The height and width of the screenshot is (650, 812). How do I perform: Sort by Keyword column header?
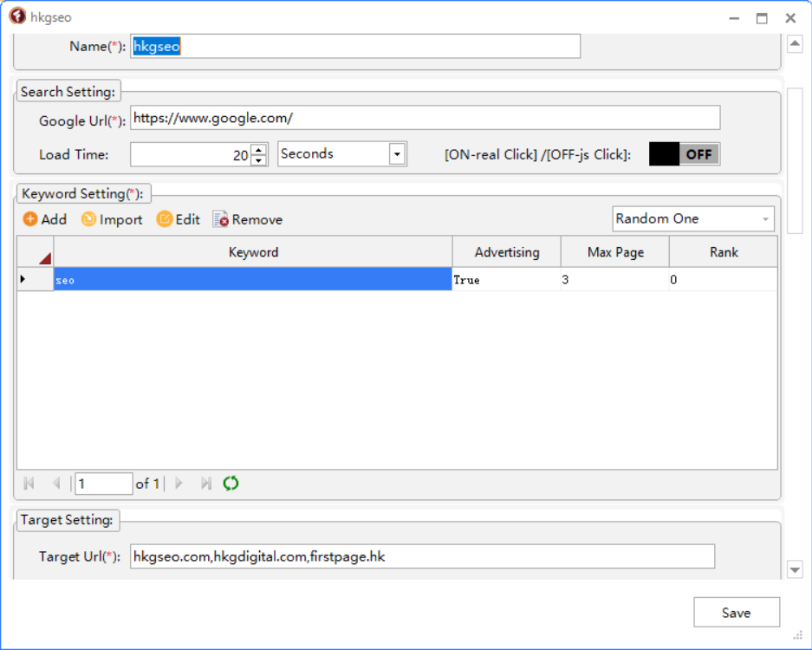[x=253, y=252]
